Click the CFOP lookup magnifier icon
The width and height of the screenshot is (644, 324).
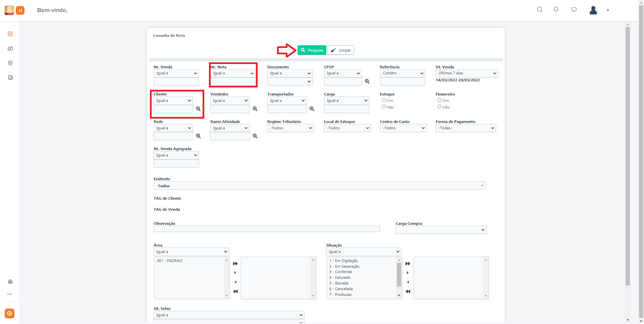point(367,81)
